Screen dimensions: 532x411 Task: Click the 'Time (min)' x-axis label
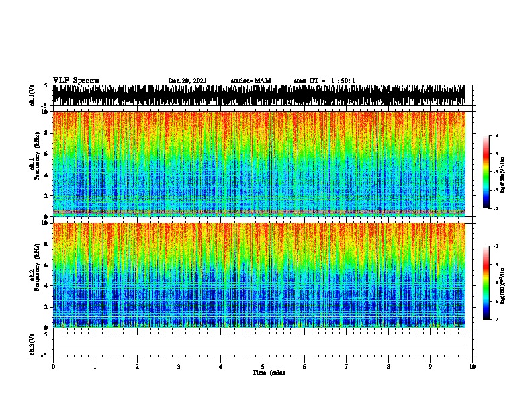click(x=269, y=373)
